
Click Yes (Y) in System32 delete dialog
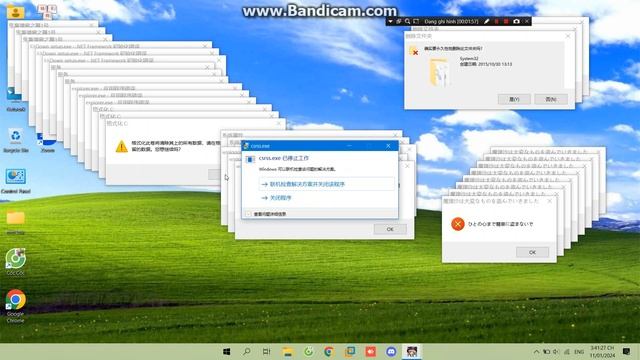click(514, 99)
